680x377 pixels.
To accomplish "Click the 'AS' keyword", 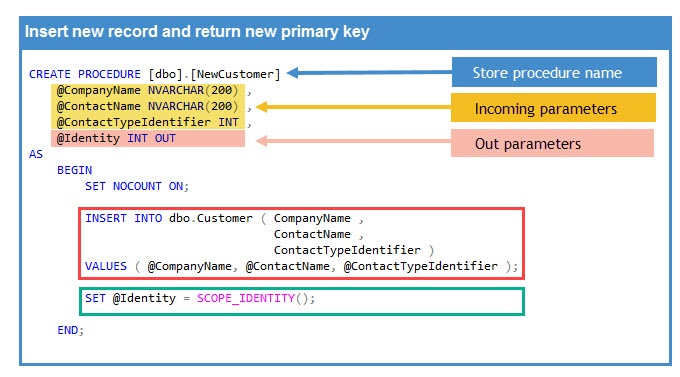I will coord(36,154).
